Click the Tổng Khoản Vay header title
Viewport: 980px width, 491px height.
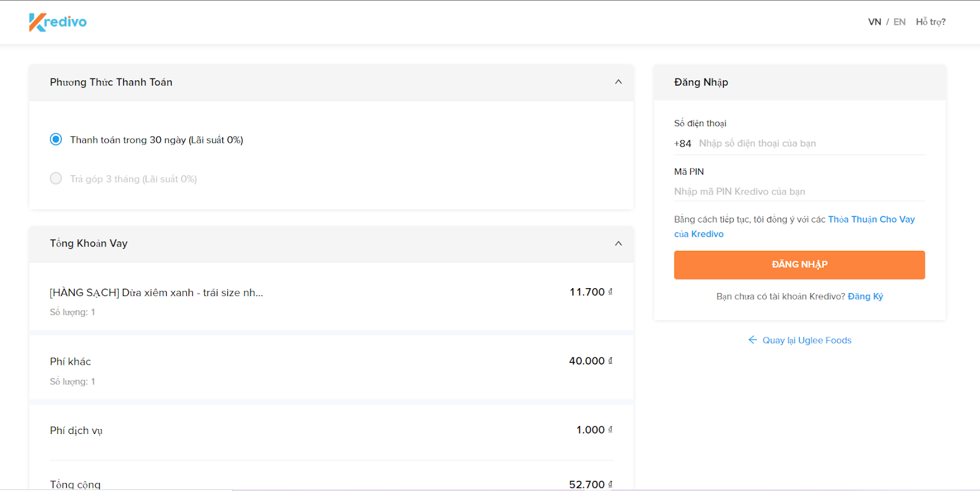[x=89, y=243]
